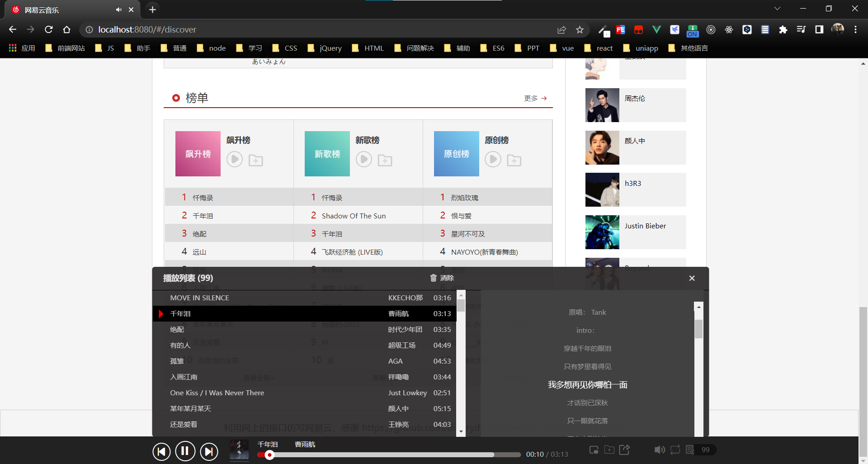Open artist 颜人中 in sidebar
868x464 pixels.
[635, 147]
